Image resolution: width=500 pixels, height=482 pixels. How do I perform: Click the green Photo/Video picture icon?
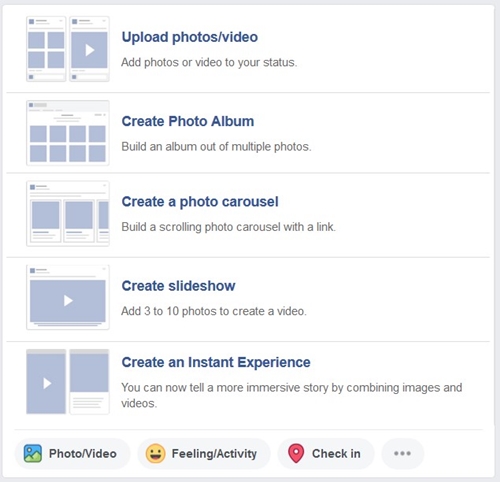33,453
